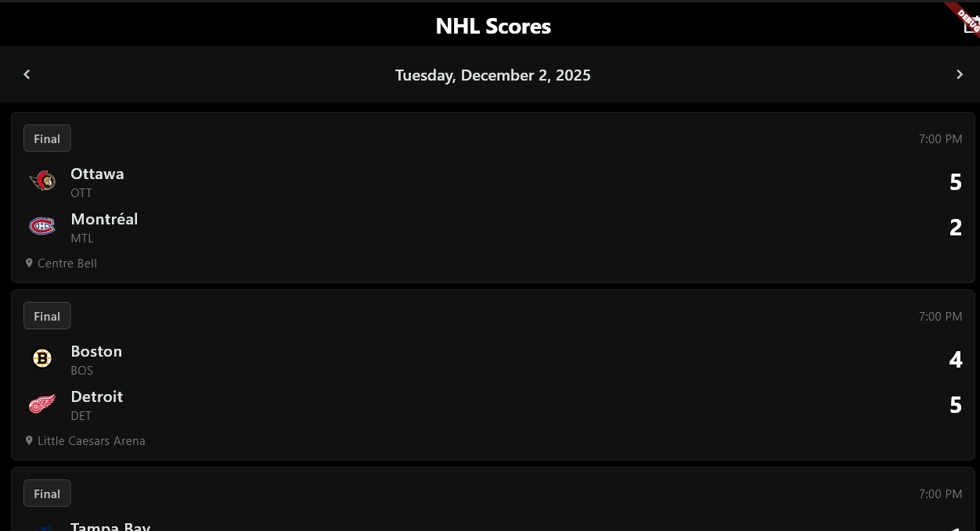Click the location pin beside Centre Bell
This screenshot has width=980, height=531.
tap(29, 263)
